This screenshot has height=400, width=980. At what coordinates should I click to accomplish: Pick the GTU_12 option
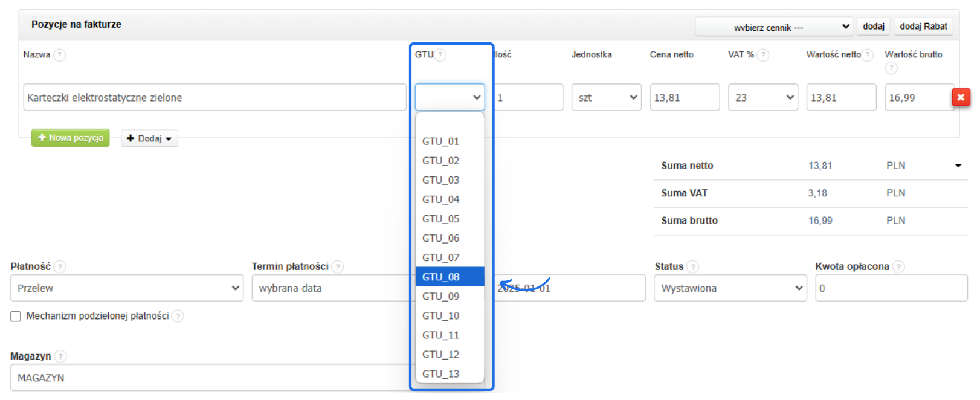tap(441, 355)
